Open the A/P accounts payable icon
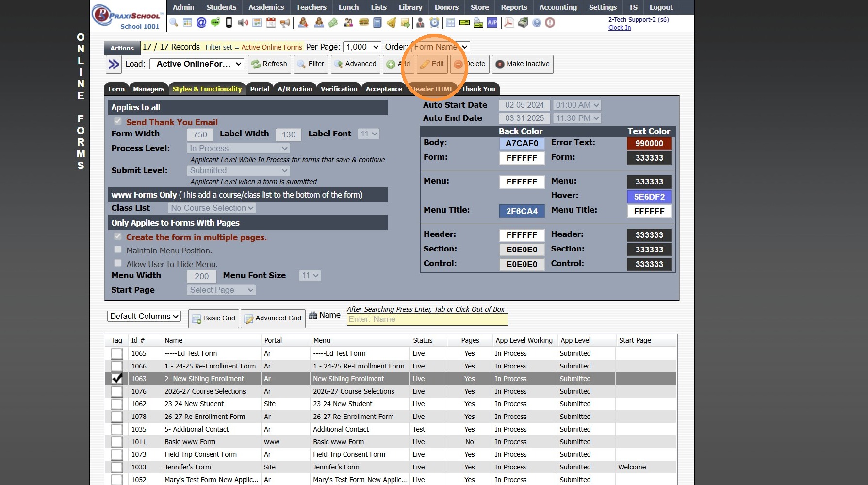868x485 pixels. click(x=492, y=23)
